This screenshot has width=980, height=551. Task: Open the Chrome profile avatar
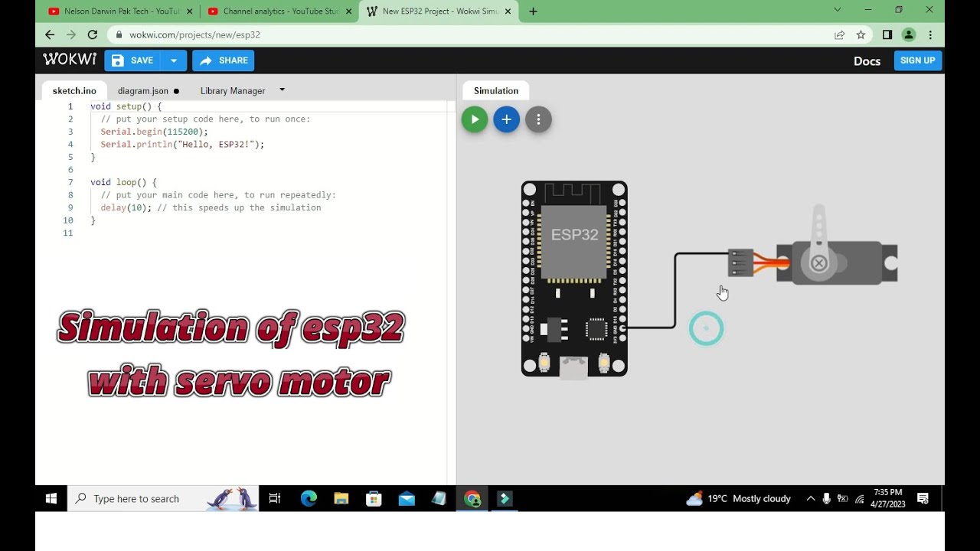tap(909, 34)
